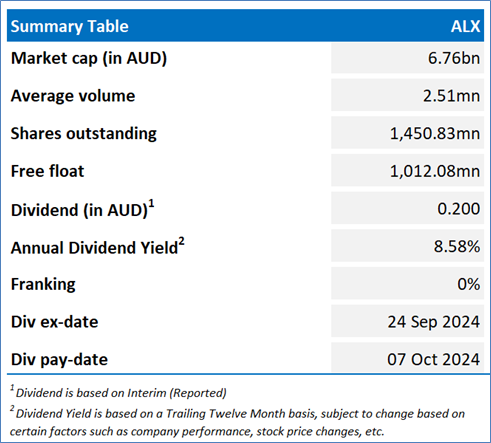Click the Franking row label
The width and height of the screenshot is (491, 443).
pos(43,285)
